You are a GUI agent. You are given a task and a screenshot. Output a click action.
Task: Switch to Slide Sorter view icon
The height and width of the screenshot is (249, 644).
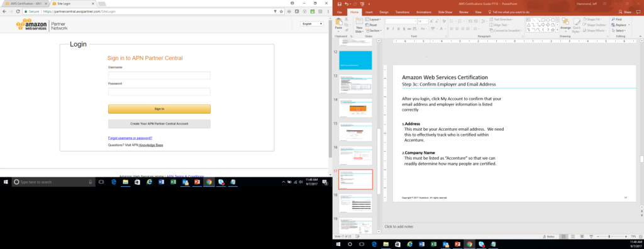point(572,236)
